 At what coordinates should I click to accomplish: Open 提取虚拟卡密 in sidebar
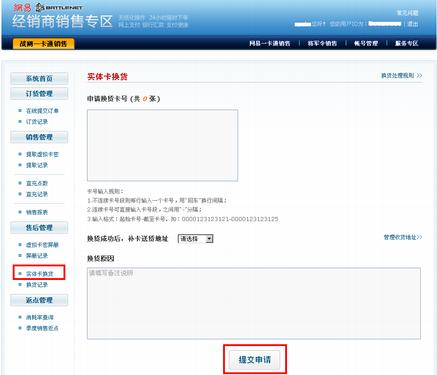(42, 154)
